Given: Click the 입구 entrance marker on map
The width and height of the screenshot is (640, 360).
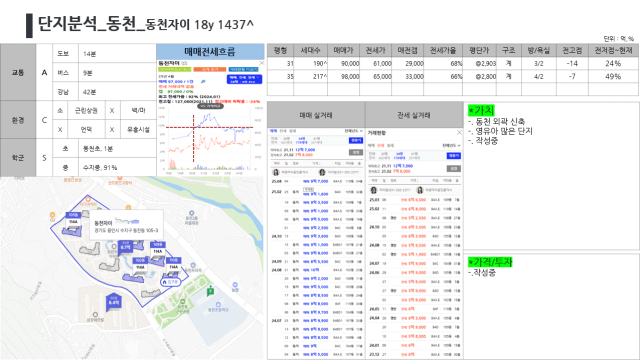Looking at the screenshot, I should [171, 282].
